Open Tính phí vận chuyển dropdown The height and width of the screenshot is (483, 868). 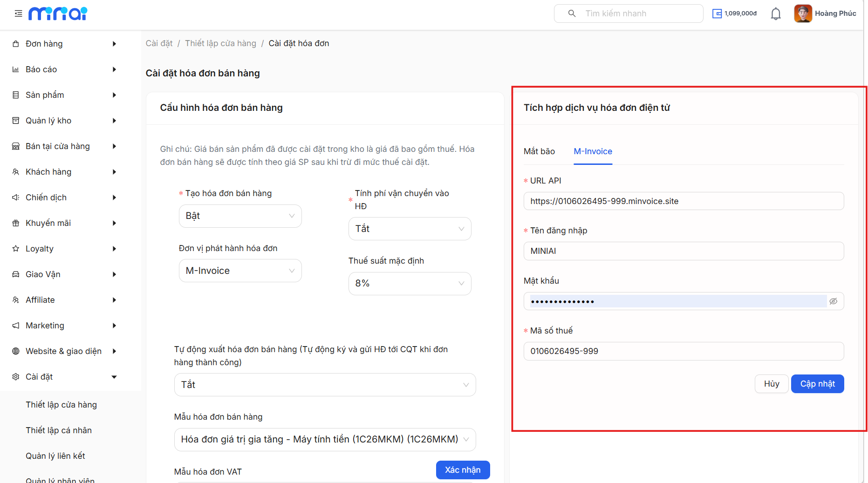pyautogui.click(x=410, y=229)
